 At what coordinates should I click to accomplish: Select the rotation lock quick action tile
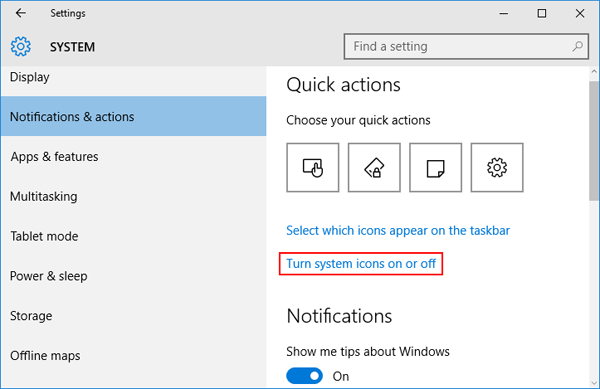pos(374,168)
